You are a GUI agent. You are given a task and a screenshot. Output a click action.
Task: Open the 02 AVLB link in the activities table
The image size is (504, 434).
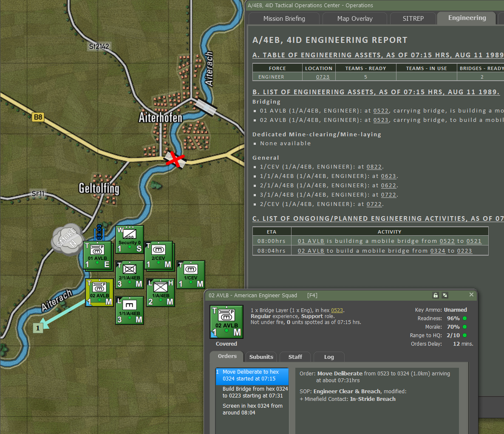(311, 251)
